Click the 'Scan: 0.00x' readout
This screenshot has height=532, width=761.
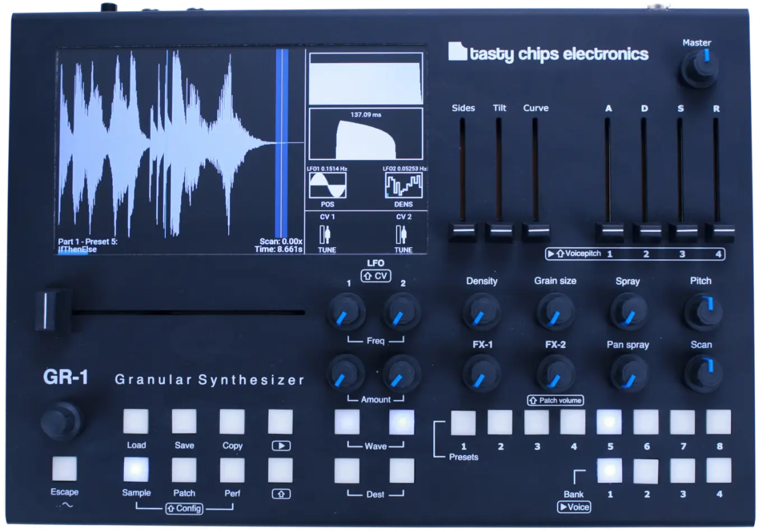pos(281,241)
